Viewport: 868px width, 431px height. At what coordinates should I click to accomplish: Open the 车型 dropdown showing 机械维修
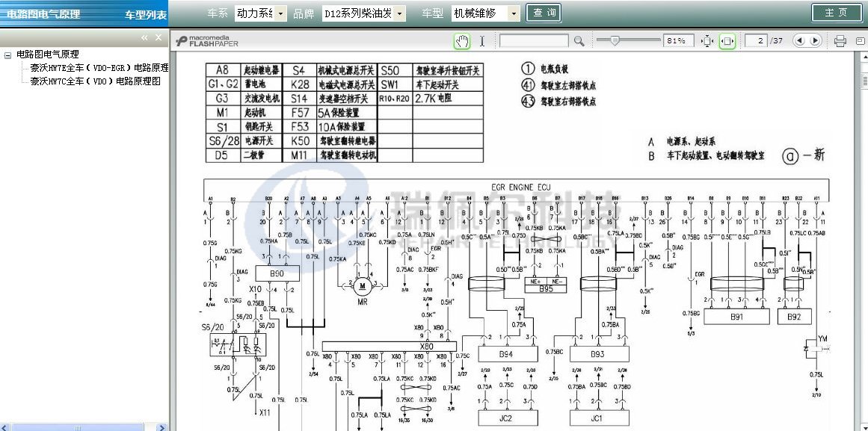coord(485,13)
